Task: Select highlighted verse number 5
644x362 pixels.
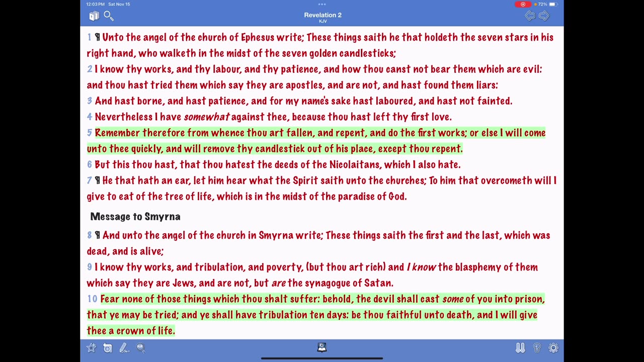Action: (x=90, y=133)
